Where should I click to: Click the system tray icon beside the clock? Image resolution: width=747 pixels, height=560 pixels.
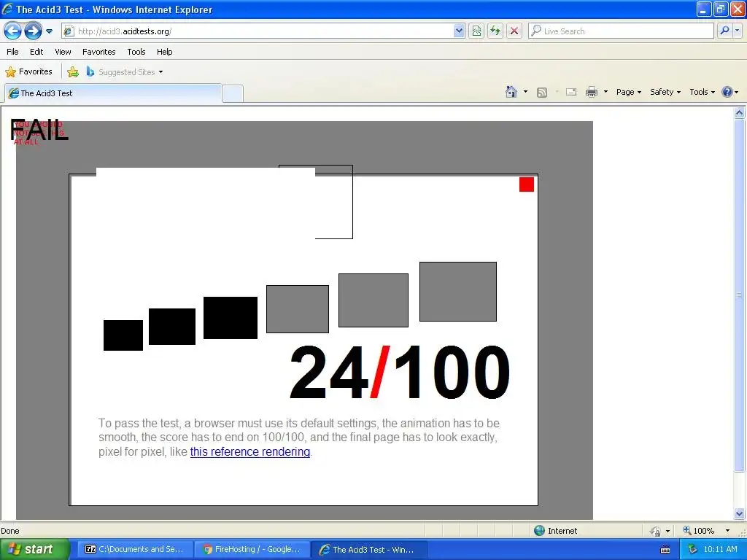[x=692, y=550]
